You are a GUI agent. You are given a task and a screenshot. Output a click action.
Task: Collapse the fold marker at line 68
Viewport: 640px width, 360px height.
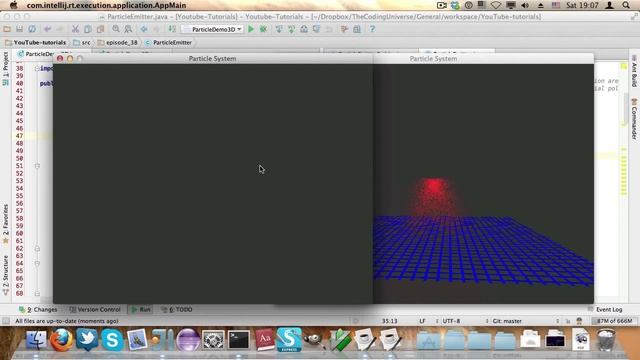pos(37,293)
